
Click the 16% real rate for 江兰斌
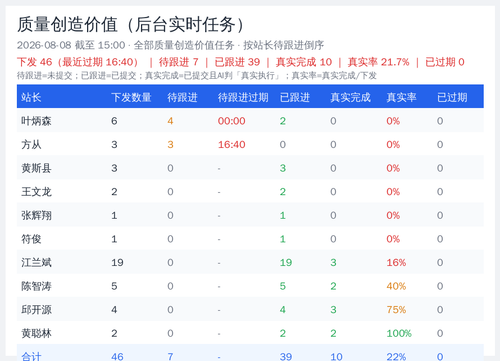[396, 263]
